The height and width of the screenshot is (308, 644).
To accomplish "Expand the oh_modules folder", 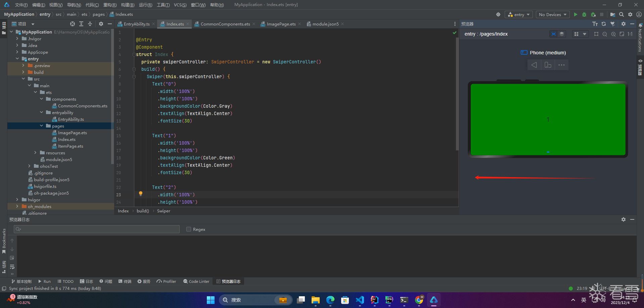I will [x=17, y=206].
